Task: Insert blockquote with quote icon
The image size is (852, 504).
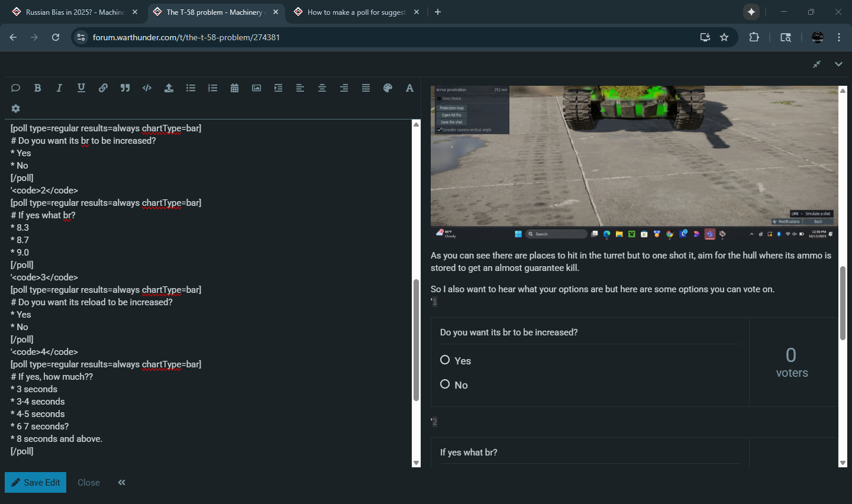Action: [x=125, y=88]
